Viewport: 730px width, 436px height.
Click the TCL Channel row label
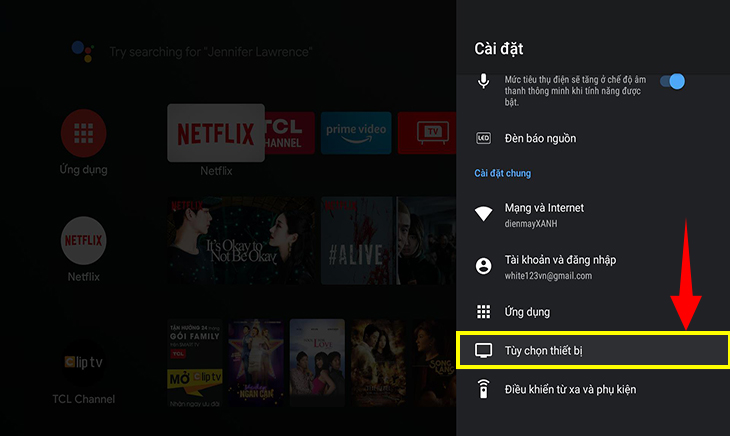[83, 399]
